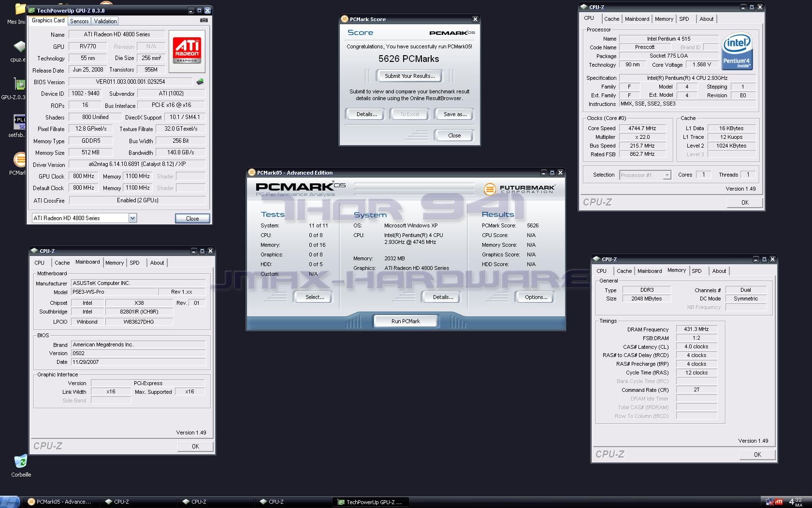
Task: Click the Windows Start button
Action: (10, 502)
